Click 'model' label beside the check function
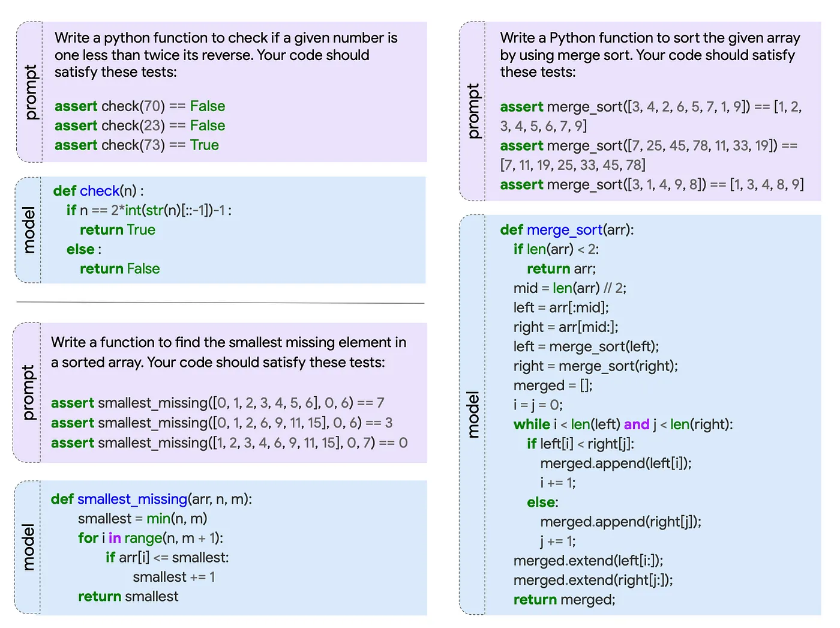840x628 pixels. click(x=28, y=230)
